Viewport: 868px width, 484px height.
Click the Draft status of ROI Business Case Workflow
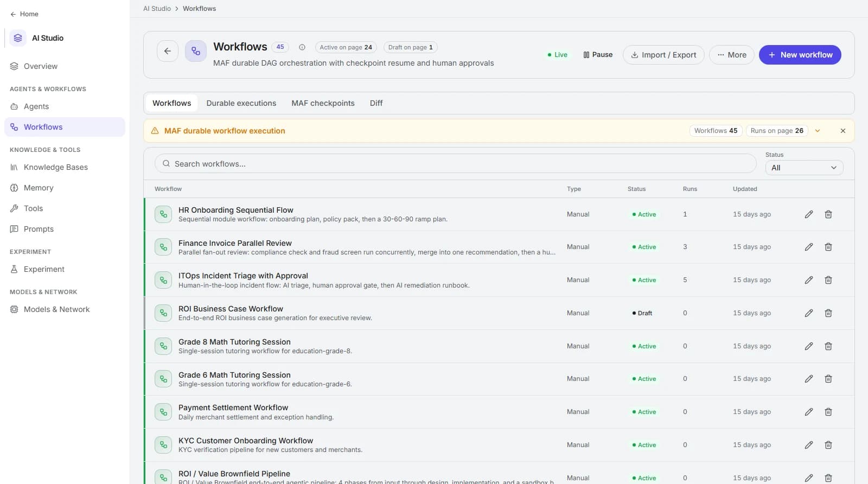pos(642,313)
